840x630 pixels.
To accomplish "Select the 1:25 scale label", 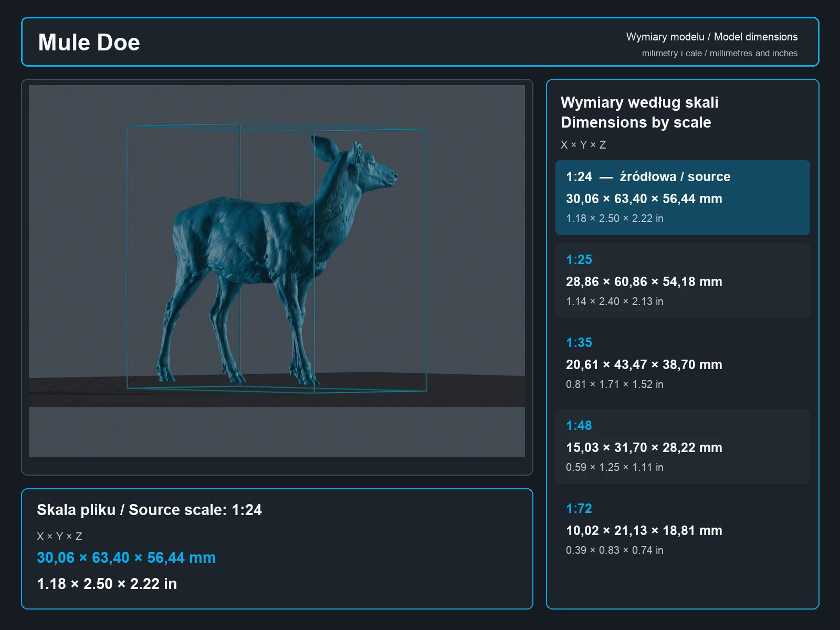I will click(579, 259).
